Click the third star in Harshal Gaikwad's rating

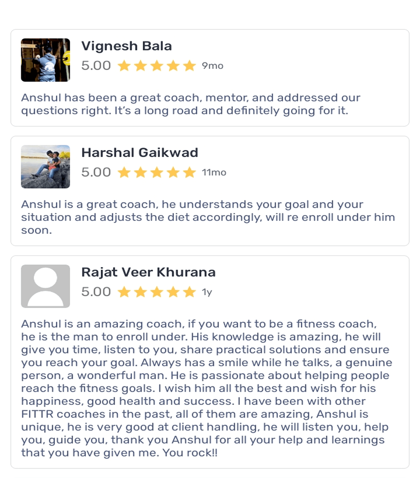157,173
